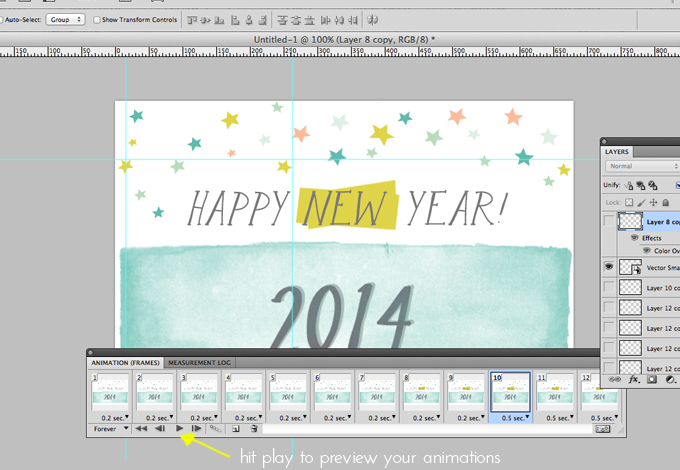Toggle Lock all padlock icon
The width and height of the screenshot is (680, 470).
pos(665,202)
